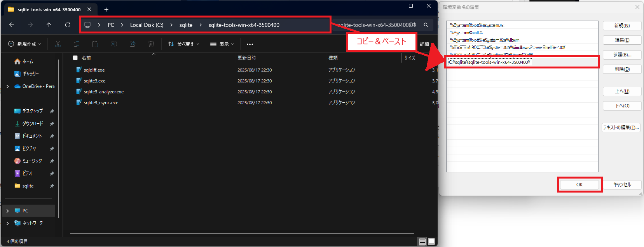The height and width of the screenshot is (247, 644).
Task: Open the three-dots more options menu
Action: click(x=250, y=44)
